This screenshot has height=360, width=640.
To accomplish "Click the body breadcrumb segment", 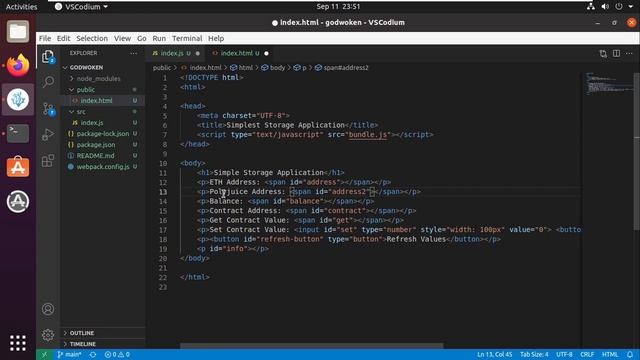I will click(x=277, y=68).
